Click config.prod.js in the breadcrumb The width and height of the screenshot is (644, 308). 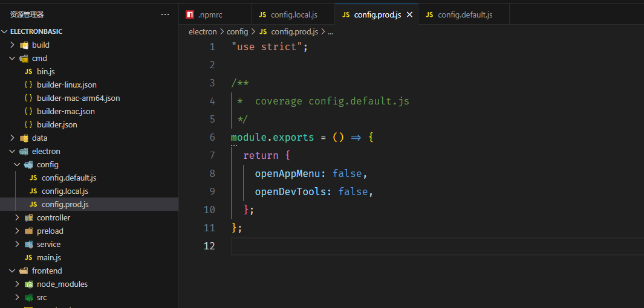(x=294, y=31)
